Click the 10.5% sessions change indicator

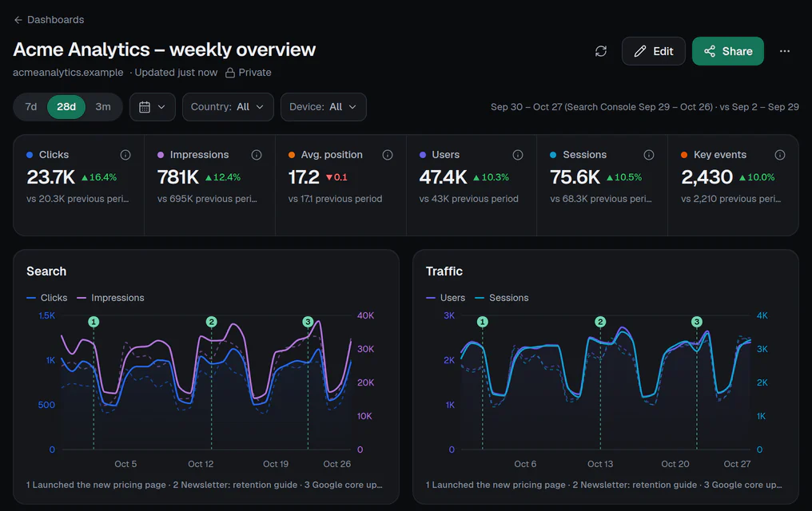click(x=624, y=177)
